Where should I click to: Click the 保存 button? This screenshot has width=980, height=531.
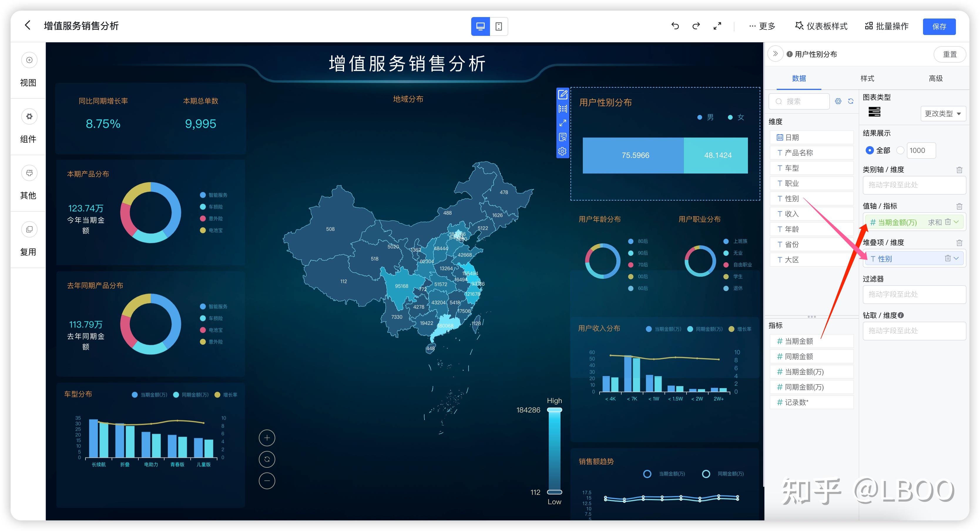[939, 26]
